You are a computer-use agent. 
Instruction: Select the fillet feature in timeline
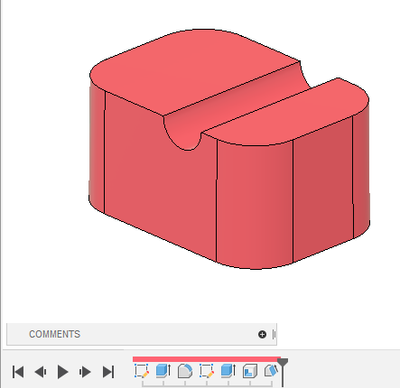coord(185,371)
